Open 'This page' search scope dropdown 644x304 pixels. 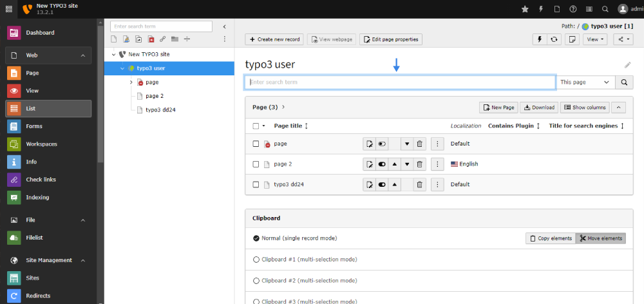585,82
